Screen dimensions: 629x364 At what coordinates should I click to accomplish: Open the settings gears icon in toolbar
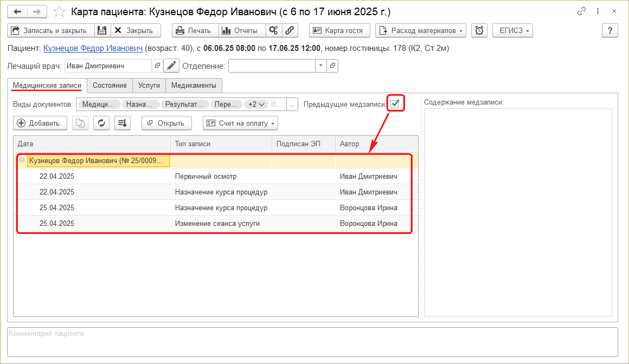point(273,30)
